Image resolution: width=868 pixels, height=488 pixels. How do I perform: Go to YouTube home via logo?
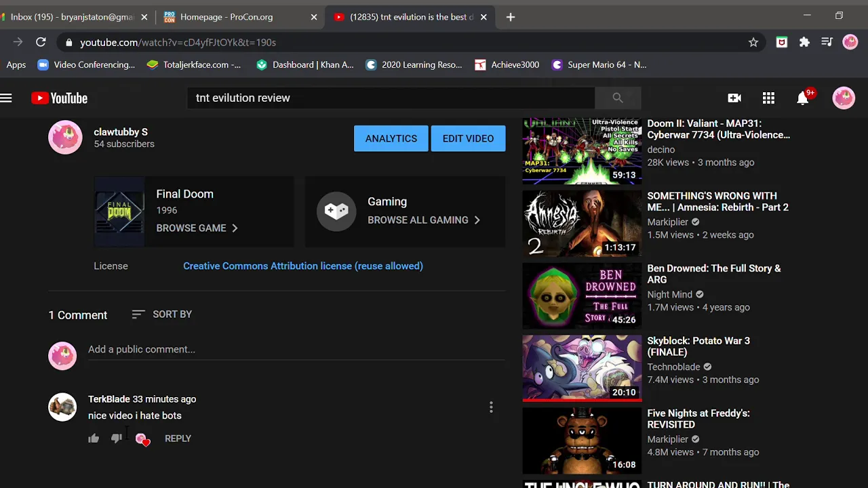tap(59, 98)
